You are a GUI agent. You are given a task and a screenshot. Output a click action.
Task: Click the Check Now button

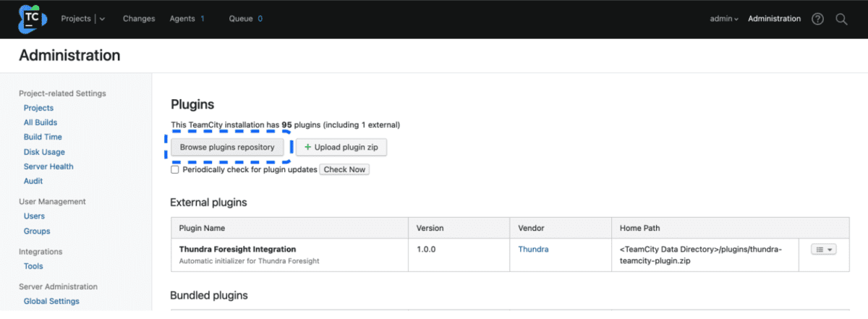[x=344, y=169]
